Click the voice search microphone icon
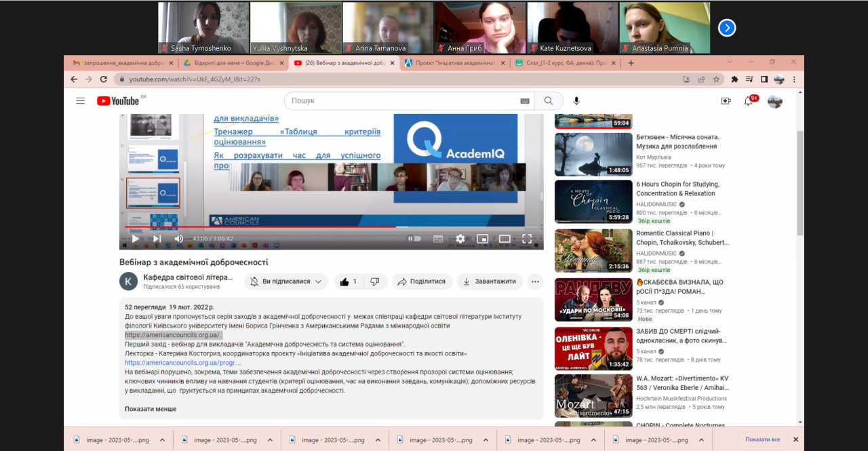868x451 pixels. click(x=576, y=101)
